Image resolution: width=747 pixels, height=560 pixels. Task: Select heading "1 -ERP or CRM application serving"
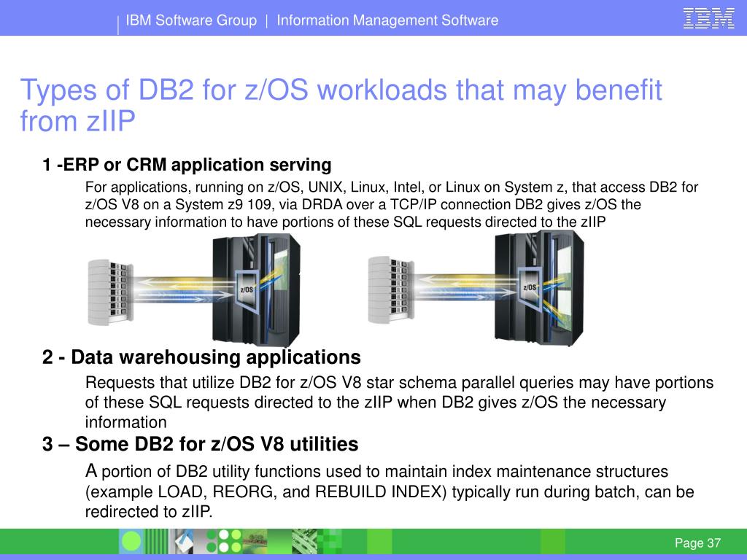[x=187, y=165]
